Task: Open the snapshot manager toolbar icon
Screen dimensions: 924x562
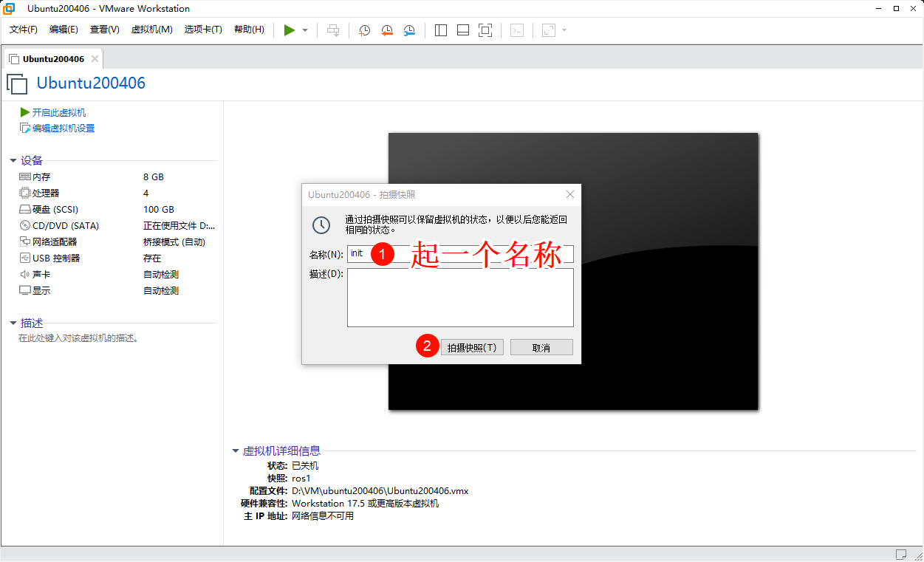Action: point(409,30)
